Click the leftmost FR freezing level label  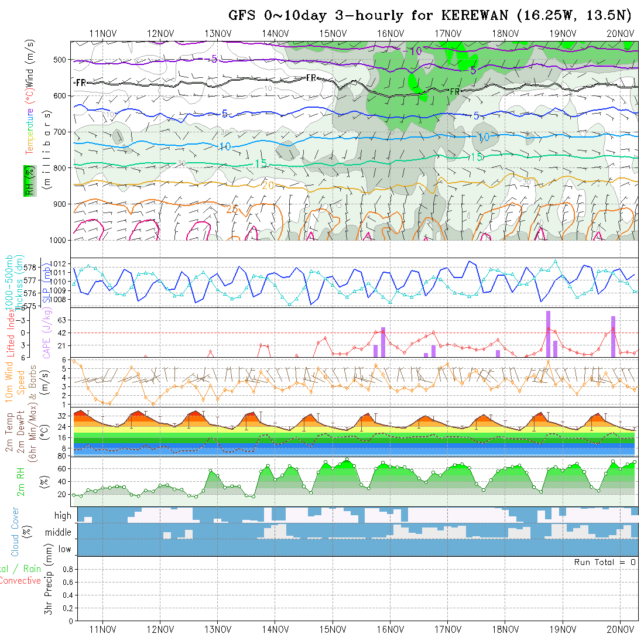coord(81,83)
